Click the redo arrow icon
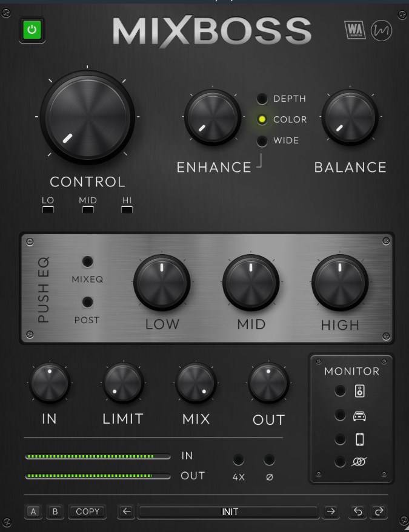The width and height of the screenshot is (409, 532). click(x=379, y=511)
